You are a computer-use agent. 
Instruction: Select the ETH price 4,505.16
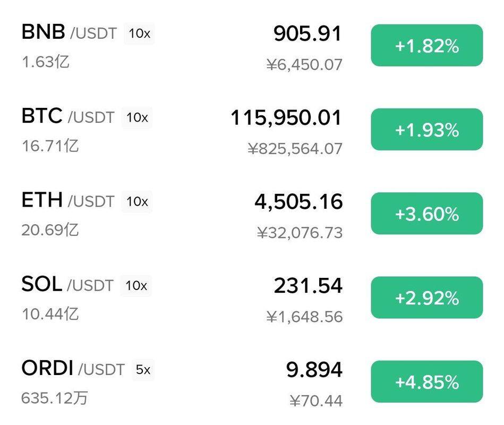(x=298, y=202)
